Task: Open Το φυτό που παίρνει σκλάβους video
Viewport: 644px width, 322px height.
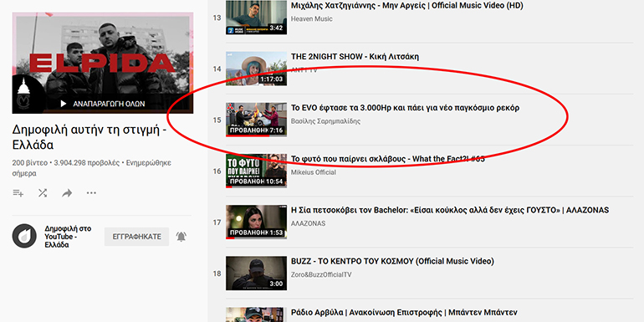Action: pyautogui.click(x=388, y=159)
